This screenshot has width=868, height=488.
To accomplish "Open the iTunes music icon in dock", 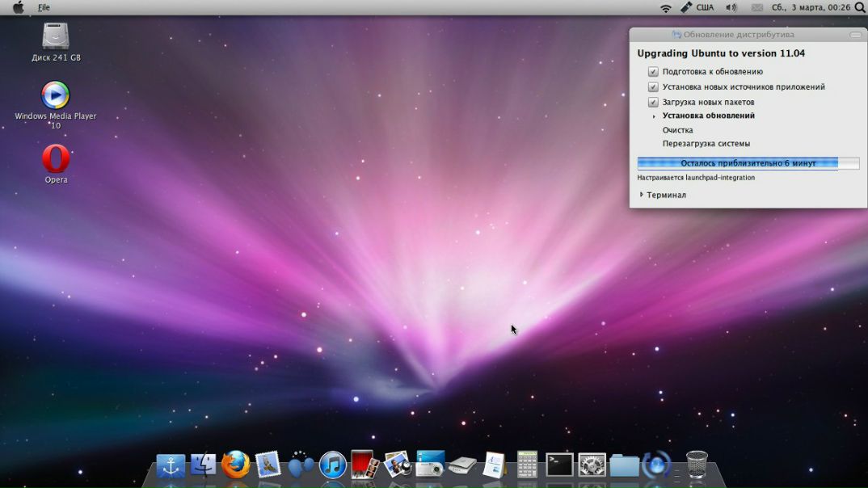I will coord(332,465).
